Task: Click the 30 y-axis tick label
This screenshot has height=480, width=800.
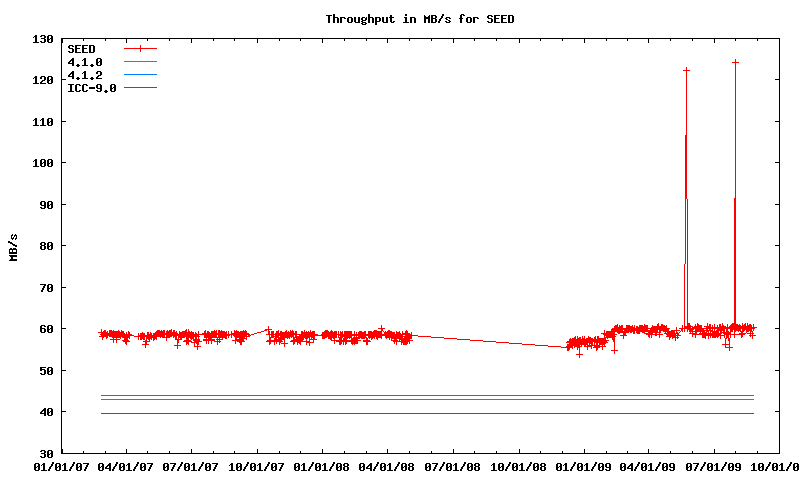Action: point(46,454)
